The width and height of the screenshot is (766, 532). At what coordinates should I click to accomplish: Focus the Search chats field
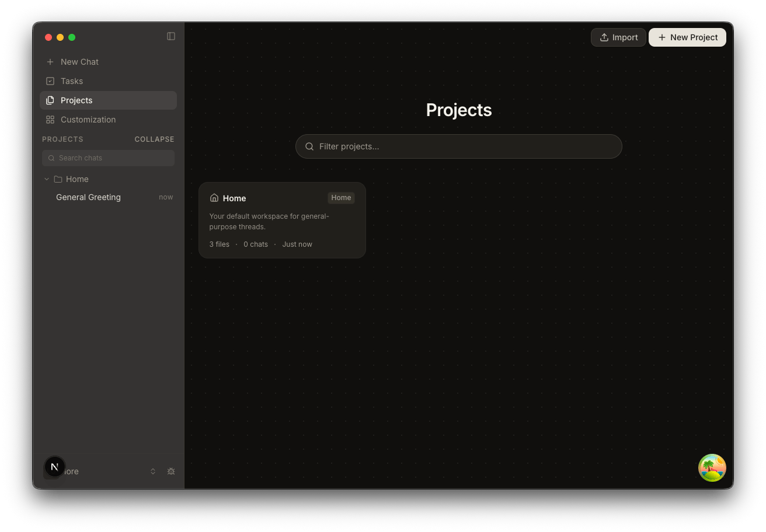108,158
